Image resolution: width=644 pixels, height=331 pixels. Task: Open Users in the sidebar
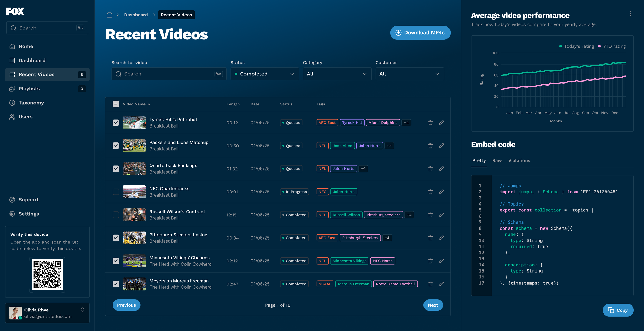point(47,117)
